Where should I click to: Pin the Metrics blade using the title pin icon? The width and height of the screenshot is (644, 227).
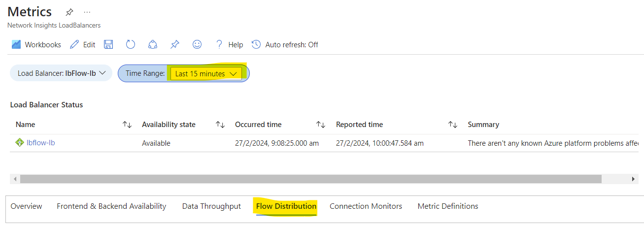(x=69, y=12)
